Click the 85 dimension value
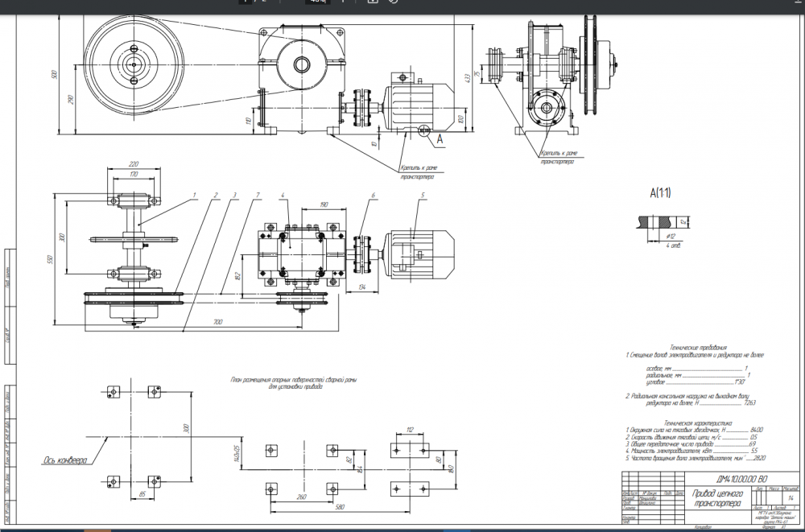The width and height of the screenshot is (805, 532). tap(142, 495)
